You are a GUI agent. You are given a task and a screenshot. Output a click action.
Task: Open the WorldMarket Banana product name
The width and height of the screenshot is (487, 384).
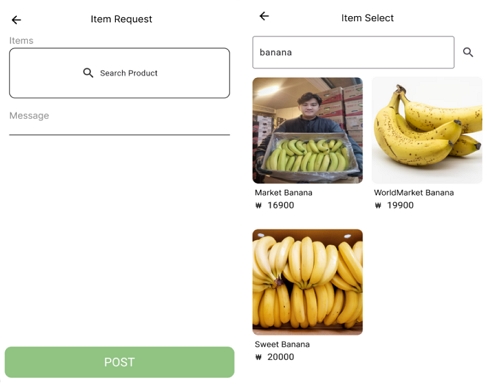click(x=414, y=193)
